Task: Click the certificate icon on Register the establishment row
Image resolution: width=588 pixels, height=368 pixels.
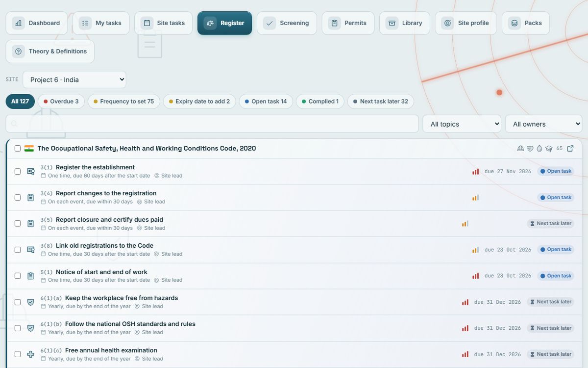Action: [31, 171]
